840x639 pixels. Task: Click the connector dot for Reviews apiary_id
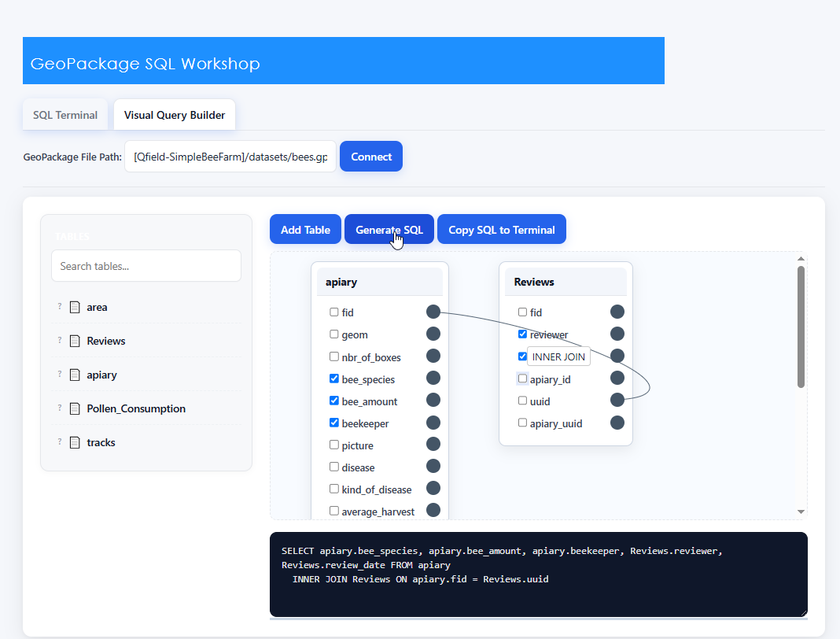[x=617, y=378]
